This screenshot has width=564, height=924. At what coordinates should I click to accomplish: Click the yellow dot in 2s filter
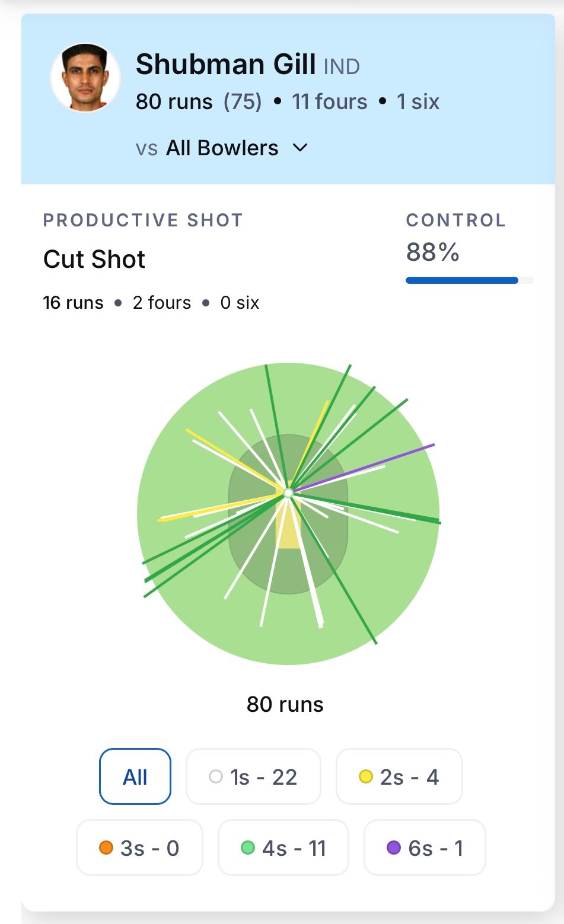366,776
